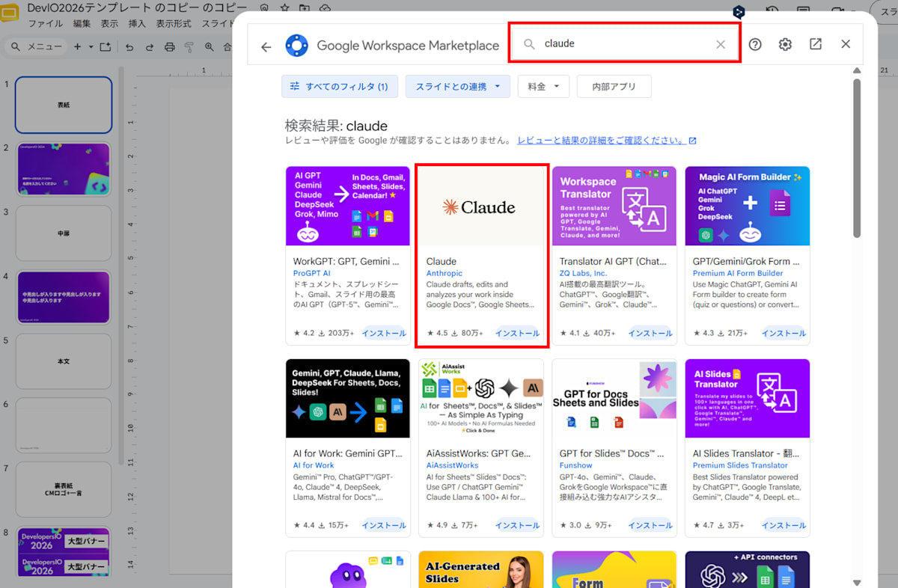The image size is (898, 588).
Task: Click the Marketplace search field containing claude
Action: click(x=625, y=44)
